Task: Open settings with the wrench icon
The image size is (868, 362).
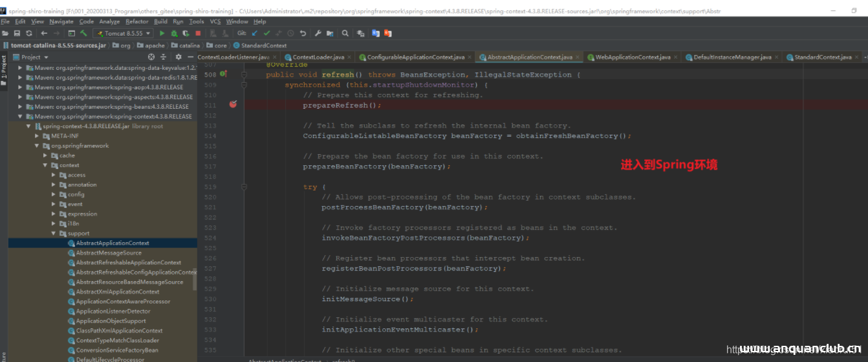Action: point(318,33)
